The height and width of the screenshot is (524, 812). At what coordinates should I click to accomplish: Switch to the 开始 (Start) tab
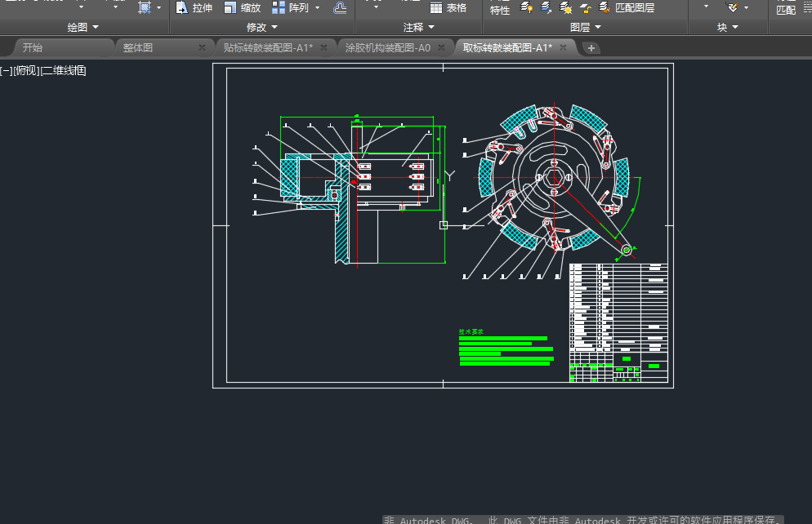pos(33,48)
